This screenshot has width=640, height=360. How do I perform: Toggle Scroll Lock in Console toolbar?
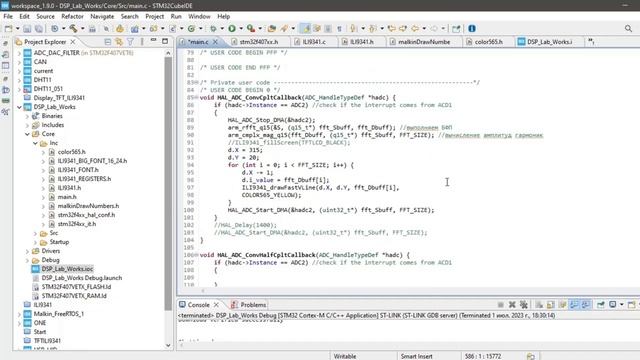(551, 304)
